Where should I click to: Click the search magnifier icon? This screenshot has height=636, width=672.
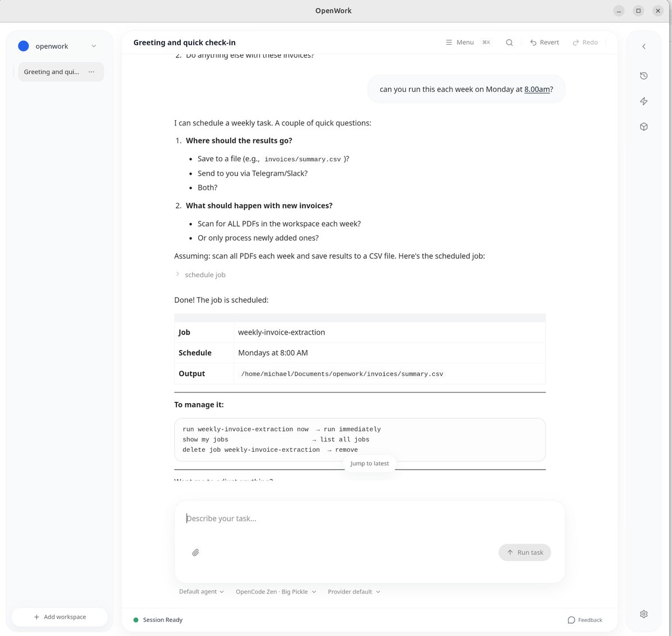(x=509, y=43)
